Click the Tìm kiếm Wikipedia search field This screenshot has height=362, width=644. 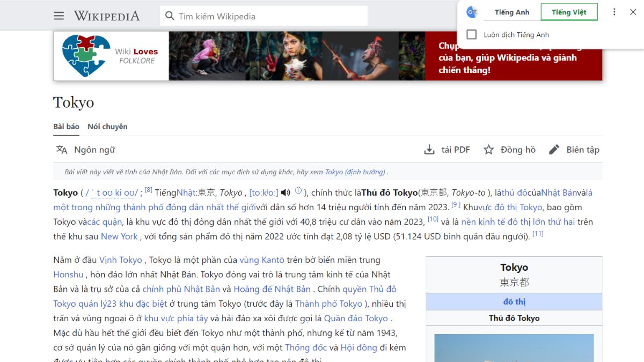(264, 16)
